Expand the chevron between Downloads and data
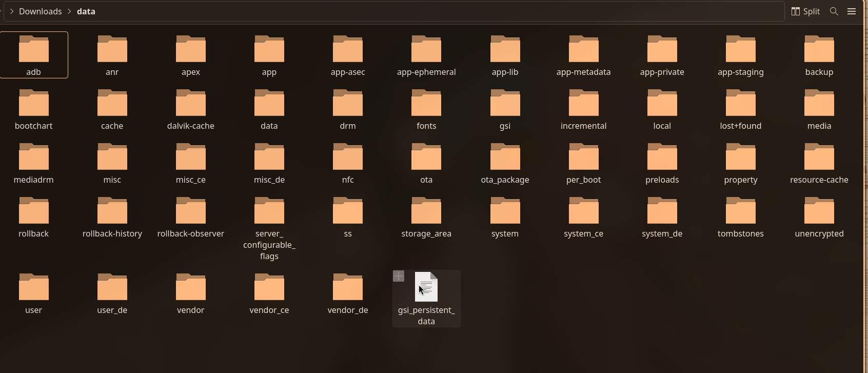The height and width of the screenshot is (373, 868). tap(69, 11)
